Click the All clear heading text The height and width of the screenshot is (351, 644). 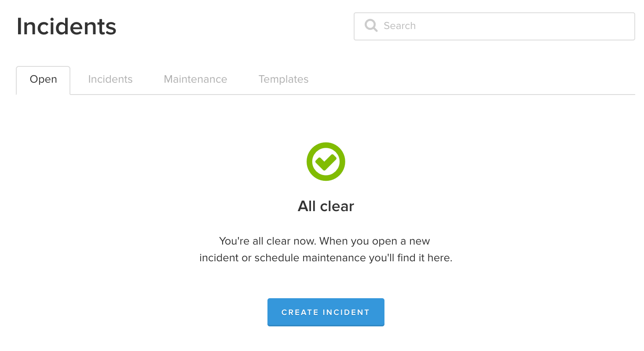coord(326,206)
